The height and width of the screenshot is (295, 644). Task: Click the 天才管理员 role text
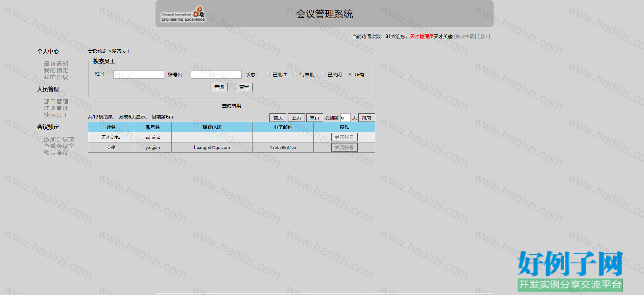(422, 36)
